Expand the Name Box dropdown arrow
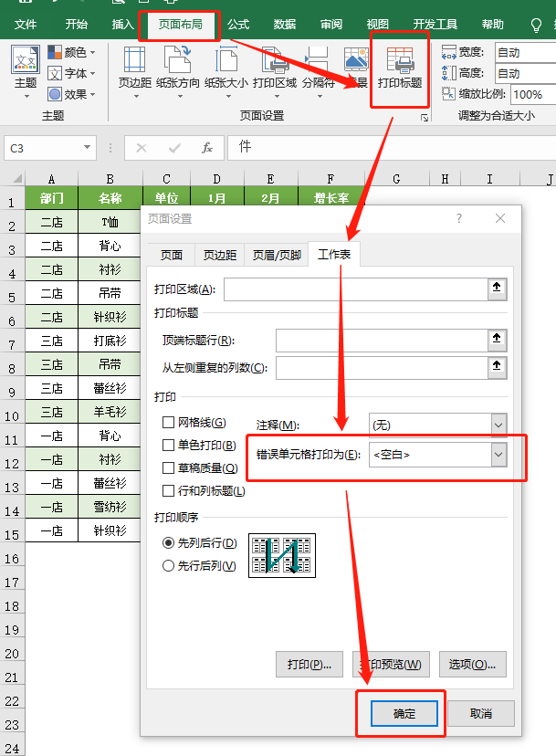Viewport: 556px width, 756px height. [x=87, y=148]
